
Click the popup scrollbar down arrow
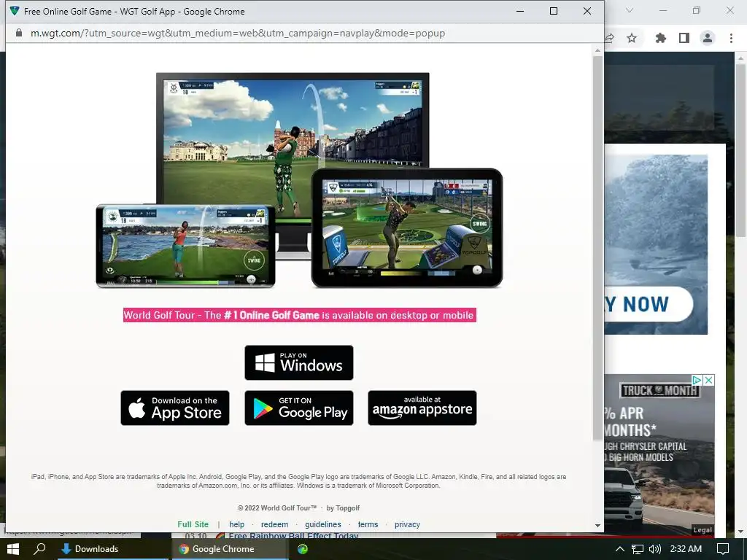[x=597, y=526]
